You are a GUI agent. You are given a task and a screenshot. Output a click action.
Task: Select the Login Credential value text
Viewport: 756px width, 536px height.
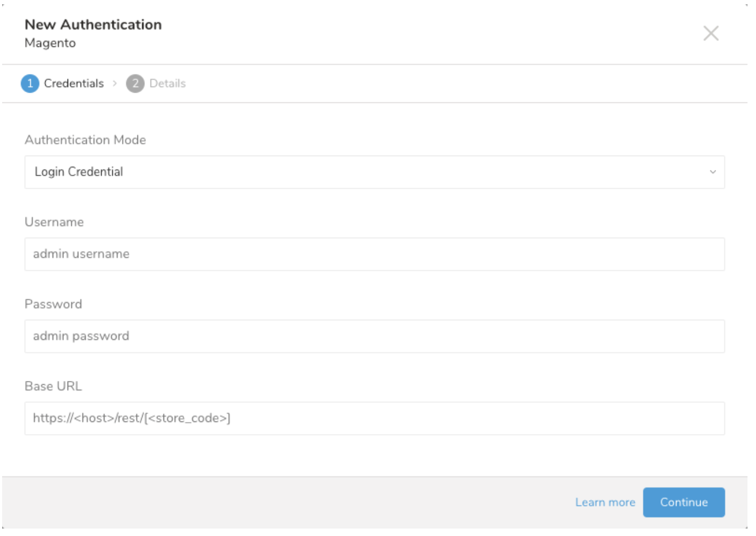click(79, 172)
